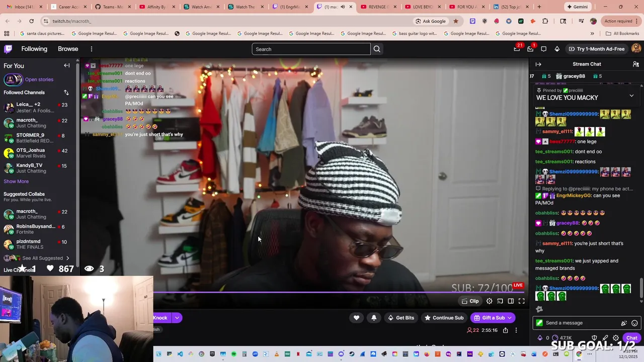Open the channel points balance 47.1K

[x=562, y=338]
